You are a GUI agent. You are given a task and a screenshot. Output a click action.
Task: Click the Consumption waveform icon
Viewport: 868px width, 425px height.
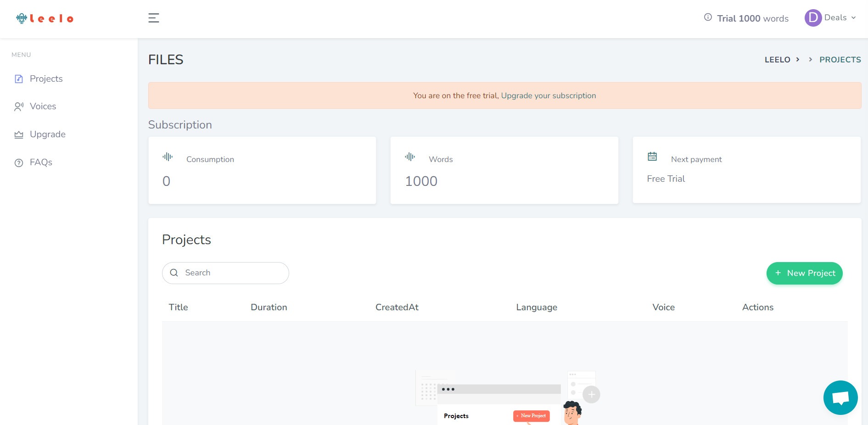pyautogui.click(x=168, y=157)
